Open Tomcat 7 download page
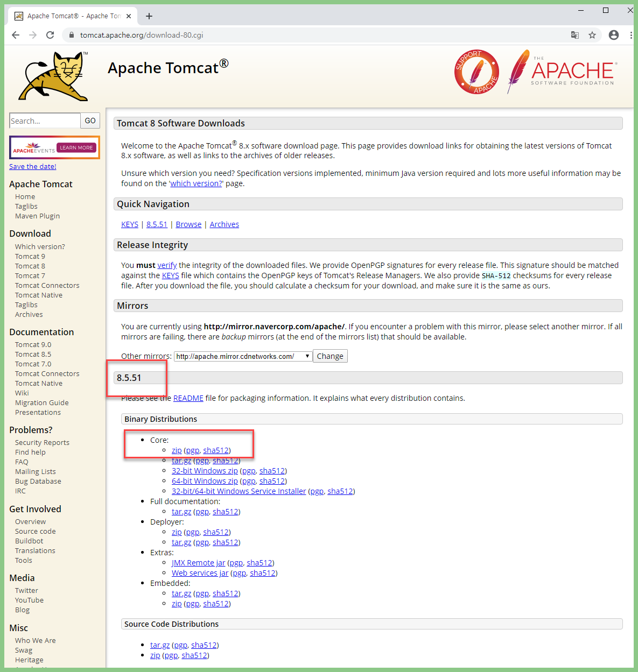 point(30,276)
